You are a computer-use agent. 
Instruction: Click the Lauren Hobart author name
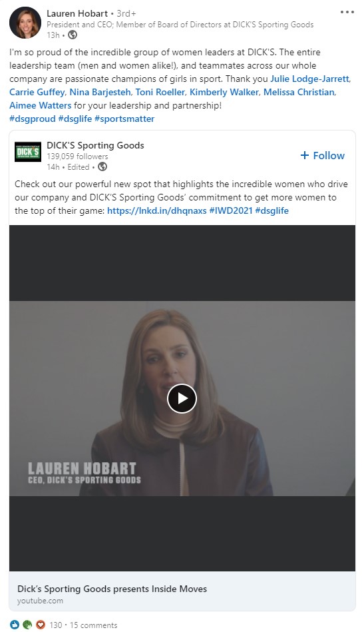point(77,13)
